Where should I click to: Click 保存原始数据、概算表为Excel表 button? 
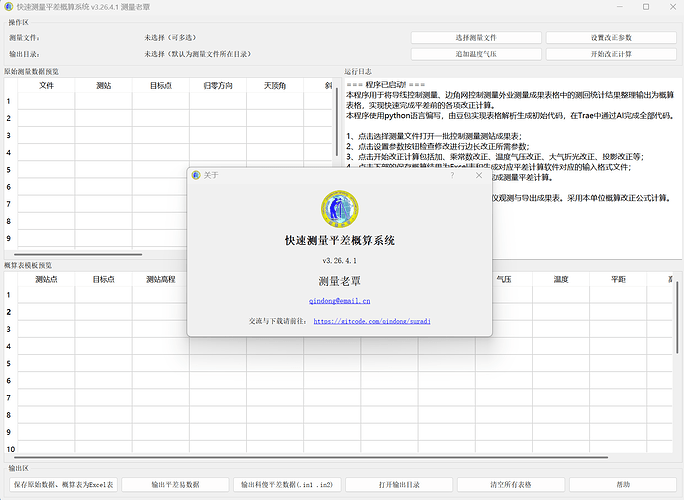click(62, 484)
